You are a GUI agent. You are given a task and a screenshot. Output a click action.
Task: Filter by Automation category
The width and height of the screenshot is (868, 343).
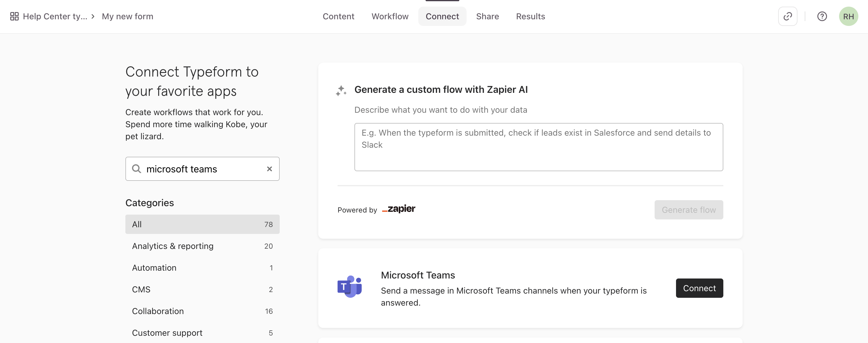[202, 268]
